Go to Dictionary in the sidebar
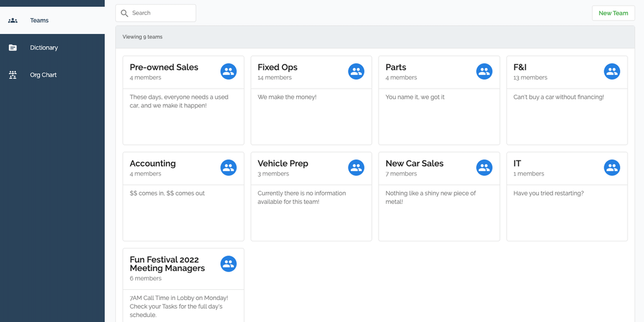The width and height of the screenshot is (644, 322). pos(43,48)
